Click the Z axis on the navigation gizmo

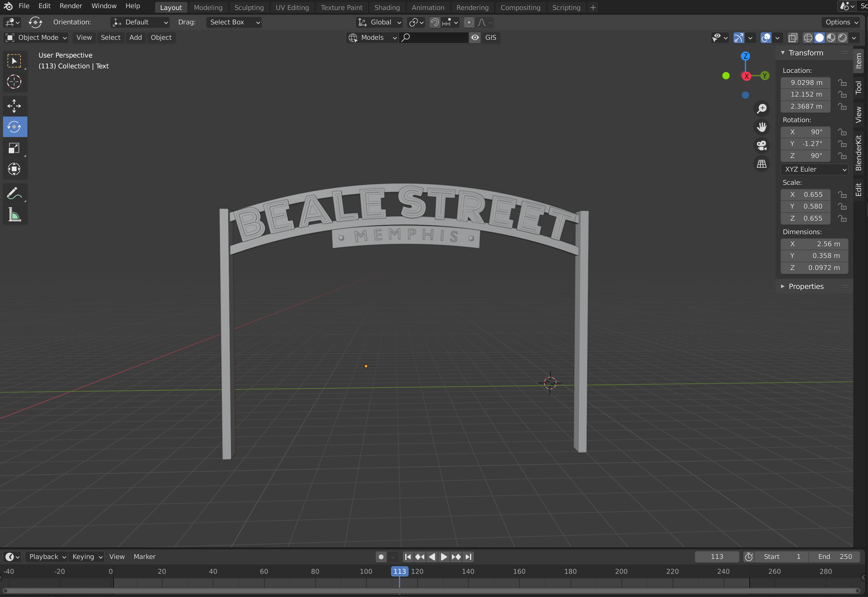[x=746, y=56]
